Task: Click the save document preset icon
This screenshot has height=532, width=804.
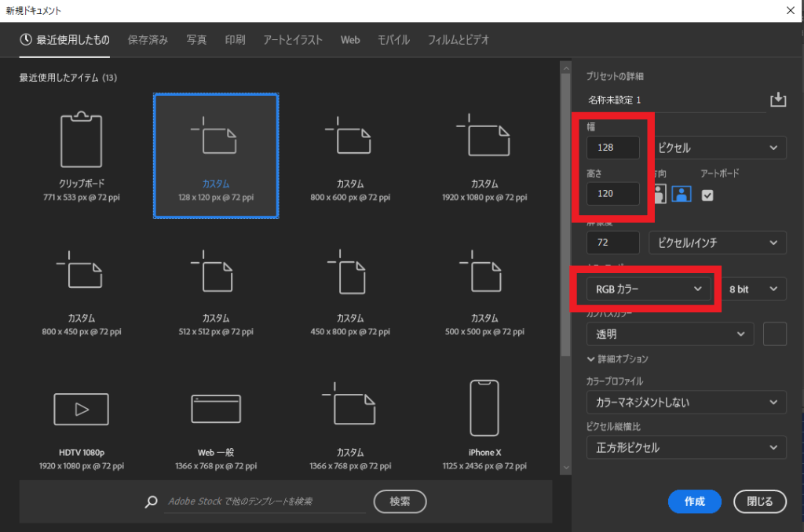Action: (x=778, y=99)
